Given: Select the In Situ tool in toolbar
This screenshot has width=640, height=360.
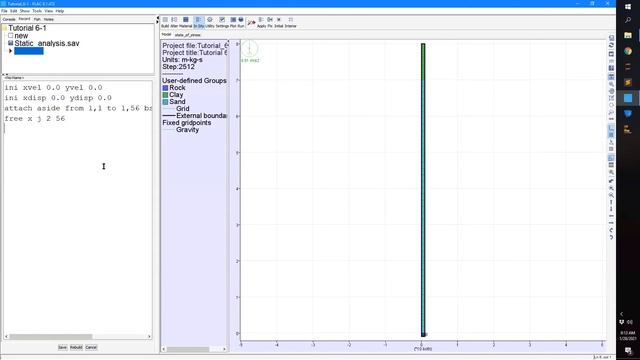Looking at the screenshot, I should tap(199, 22).
